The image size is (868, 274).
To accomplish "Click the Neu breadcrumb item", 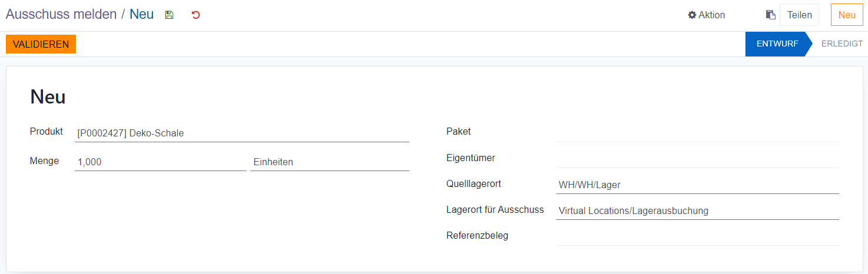I will pos(141,15).
